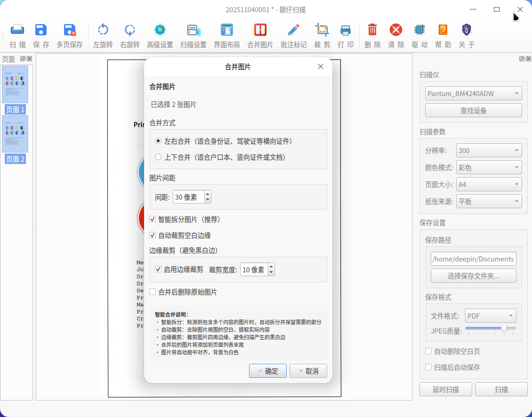This screenshot has width=532, height=417.
Task: Open the 文件格式 PDF dropdown
Action: point(491,316)
